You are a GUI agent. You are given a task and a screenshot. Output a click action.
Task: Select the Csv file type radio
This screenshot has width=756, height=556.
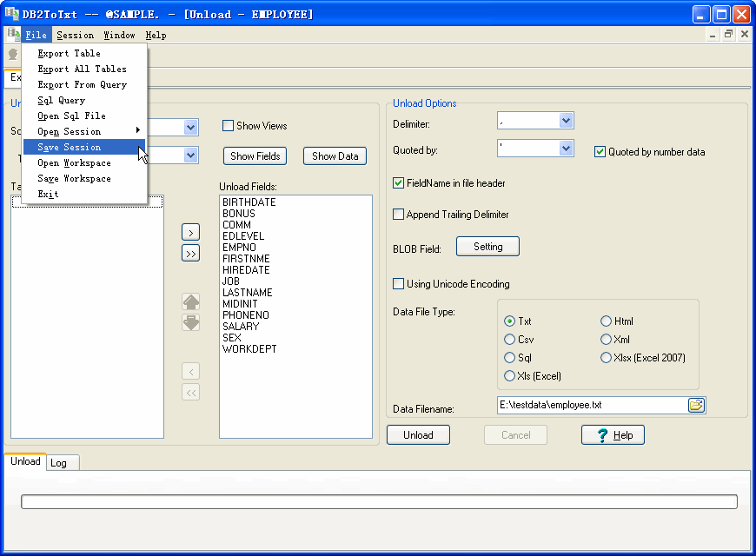509,340
